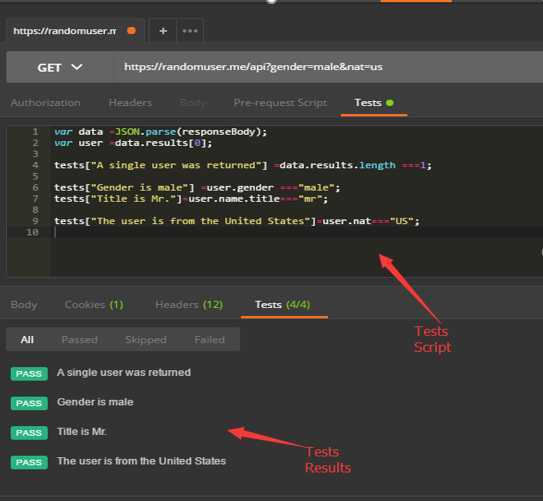Select result 'The user is from the United States'
The width and height of the screenshot is (543, 501).
point(141,461)
